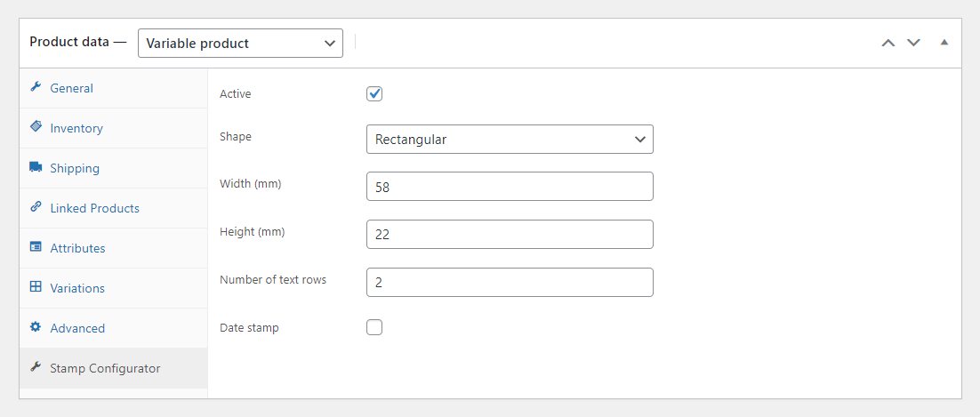Uncheck the Active checkbox
The width and height of the screenshot is (980, 417).
click(374, 94)
